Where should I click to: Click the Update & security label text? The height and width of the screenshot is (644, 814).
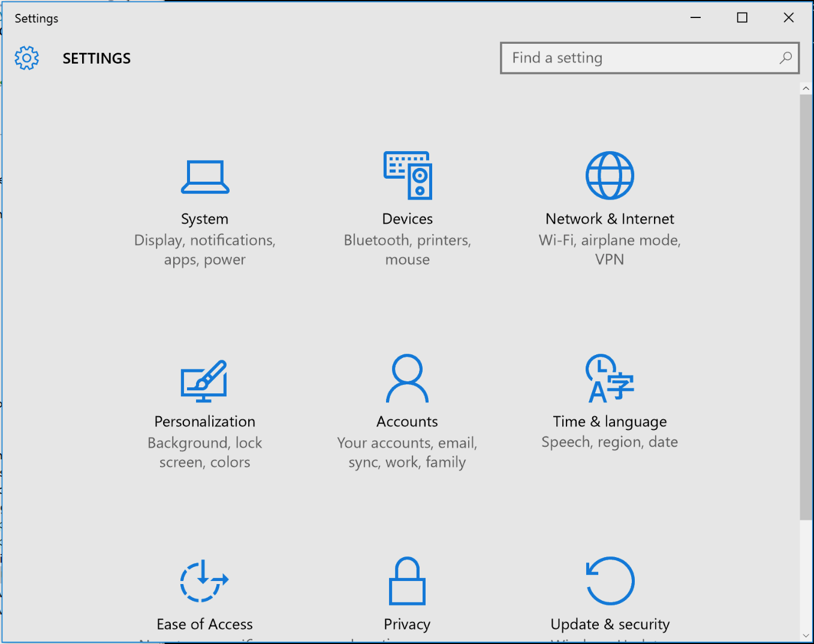pyautogui.click(x=610, y=624)
